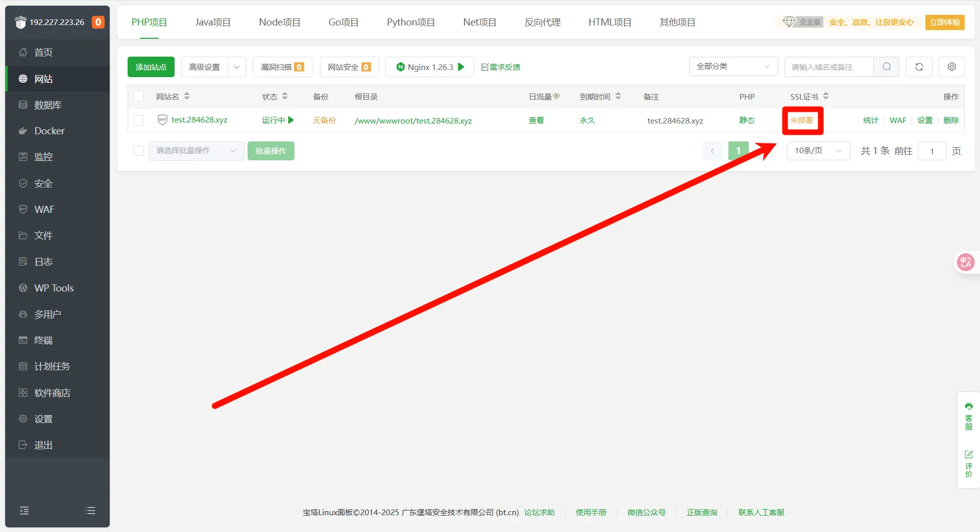Toggle the checkbox beside batch operation selector
980x532 pixels.
pyautogui.click(x=138, y=151)
